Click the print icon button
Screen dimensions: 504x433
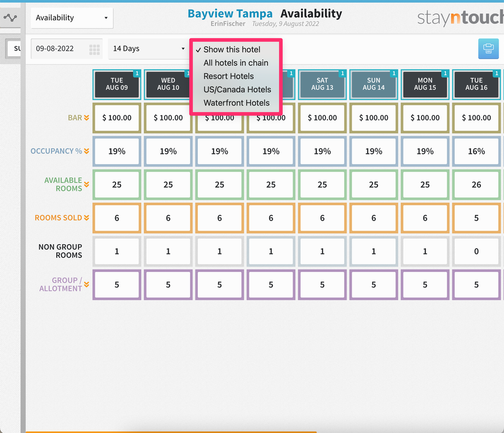[x=488, y=49]
